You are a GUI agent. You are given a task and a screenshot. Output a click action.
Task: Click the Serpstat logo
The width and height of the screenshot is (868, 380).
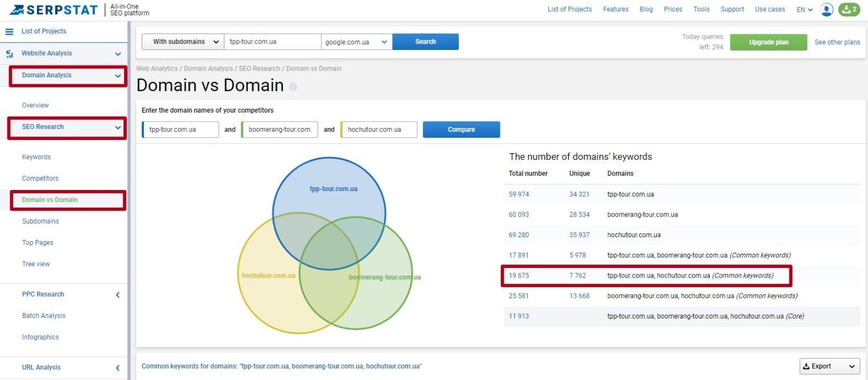54,10
